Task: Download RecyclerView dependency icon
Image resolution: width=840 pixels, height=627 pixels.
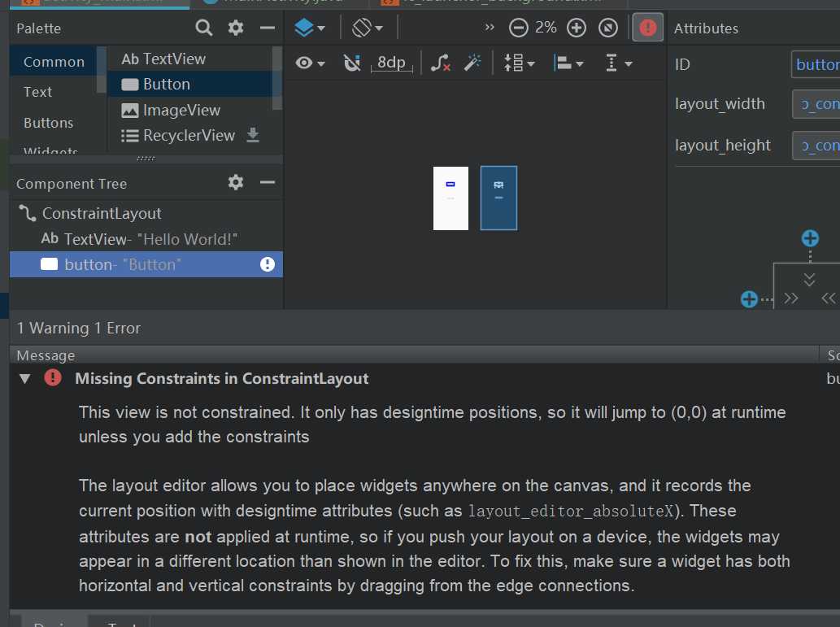Action: coord(253,135)
